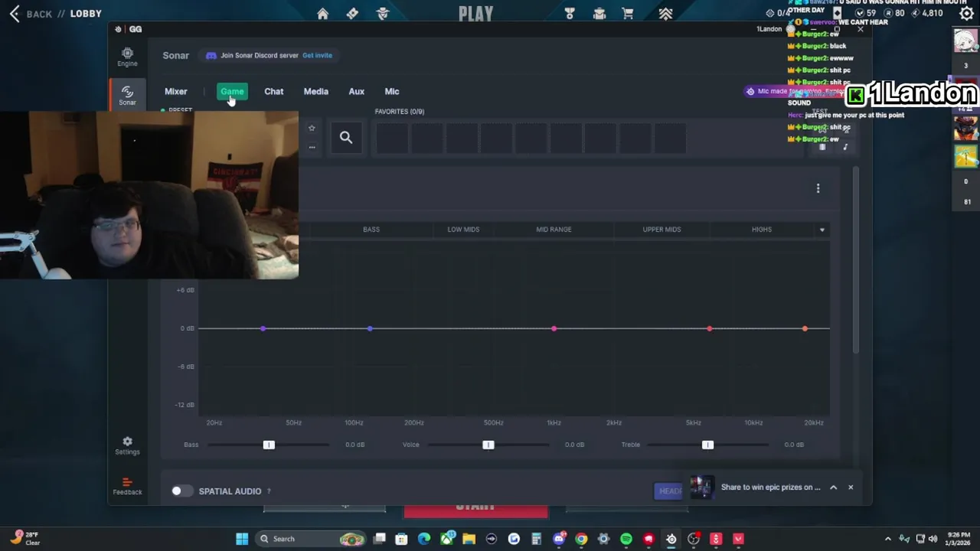
Task: Open the Feedback sidebar icon
Action: (127, 486)
